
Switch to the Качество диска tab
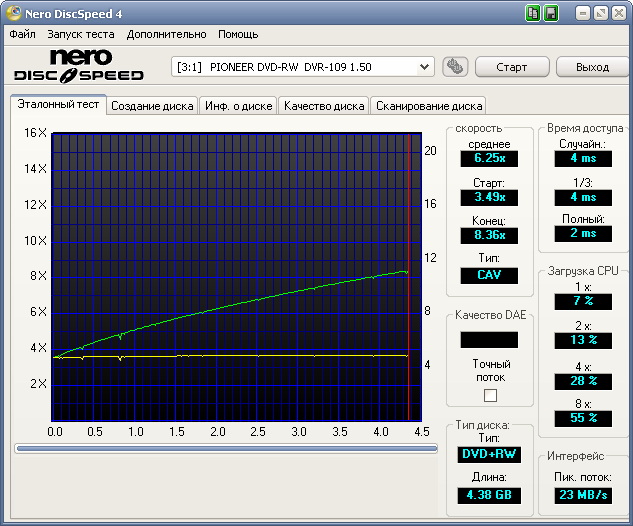tap(324, 106)
